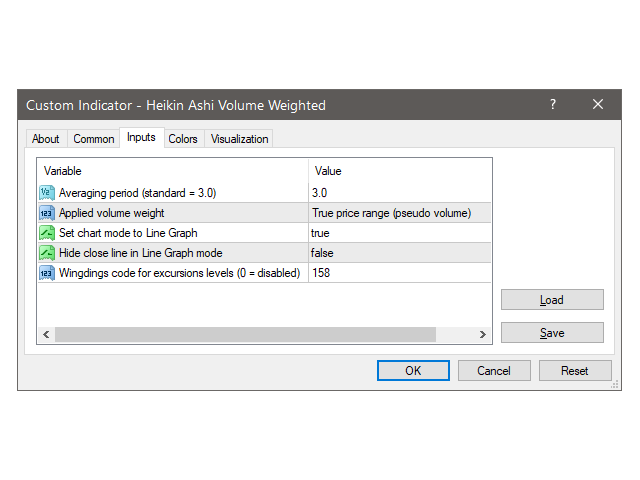Viewport: 640px width, 480px height.
Task: Dismiss the dialog with Cancel
Action: (x=494, y=371)
